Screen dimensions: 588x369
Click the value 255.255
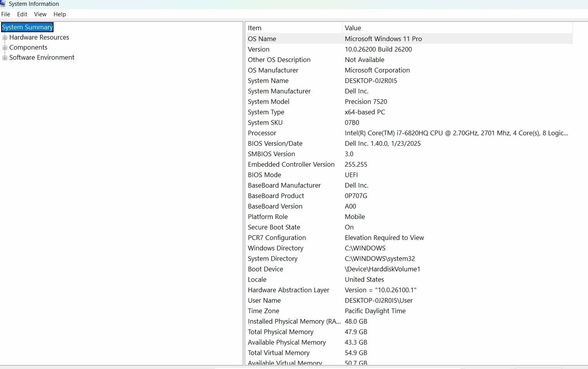click(x=356, y=164)
